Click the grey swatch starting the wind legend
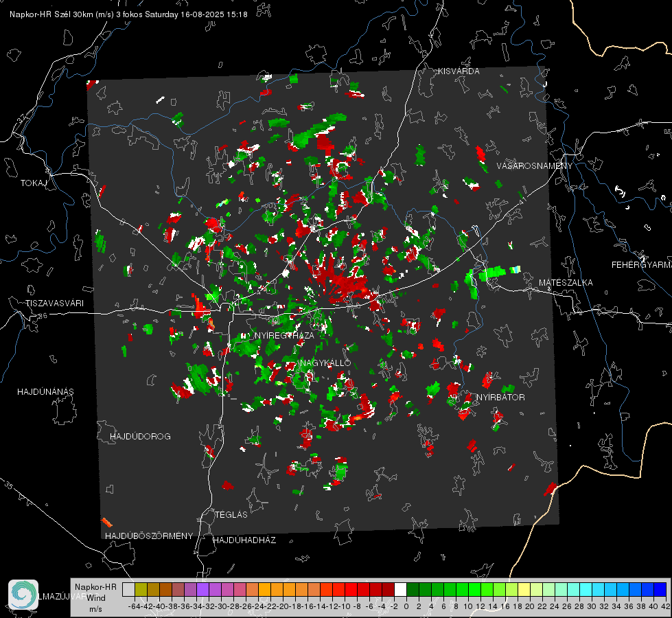Viewport: 672px width, 618px height. click(x=128, y=589)
